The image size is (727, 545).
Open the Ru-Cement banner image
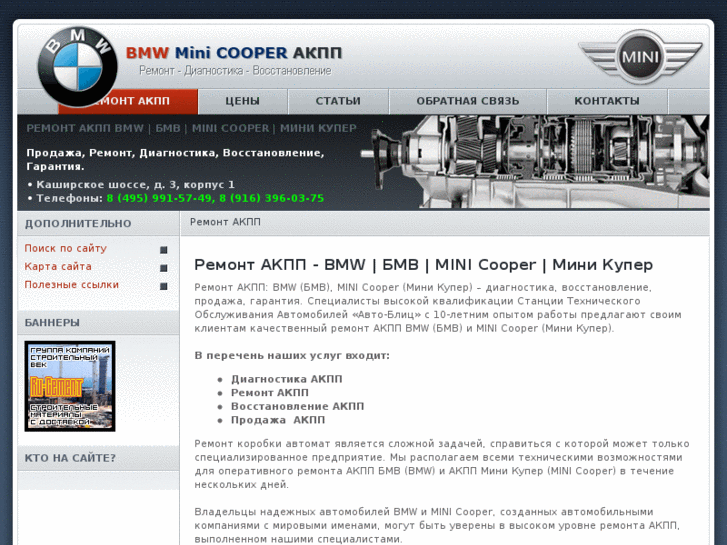pos(70,386)
